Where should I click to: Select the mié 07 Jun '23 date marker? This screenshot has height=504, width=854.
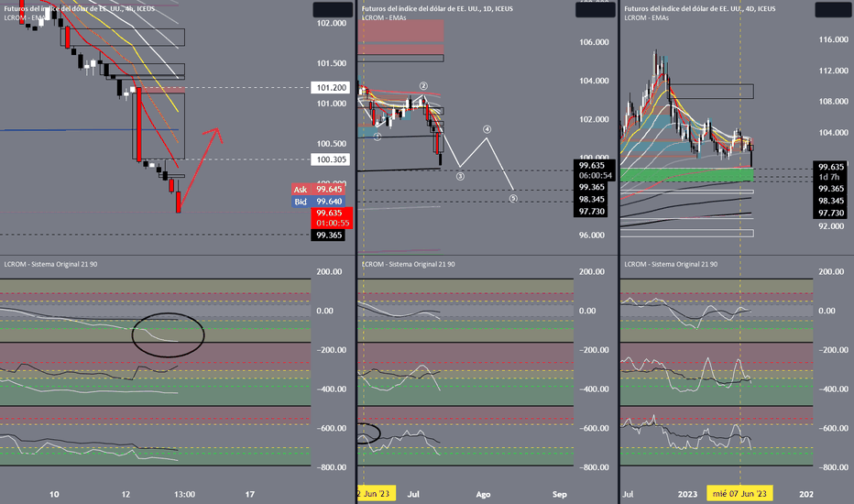739,494
